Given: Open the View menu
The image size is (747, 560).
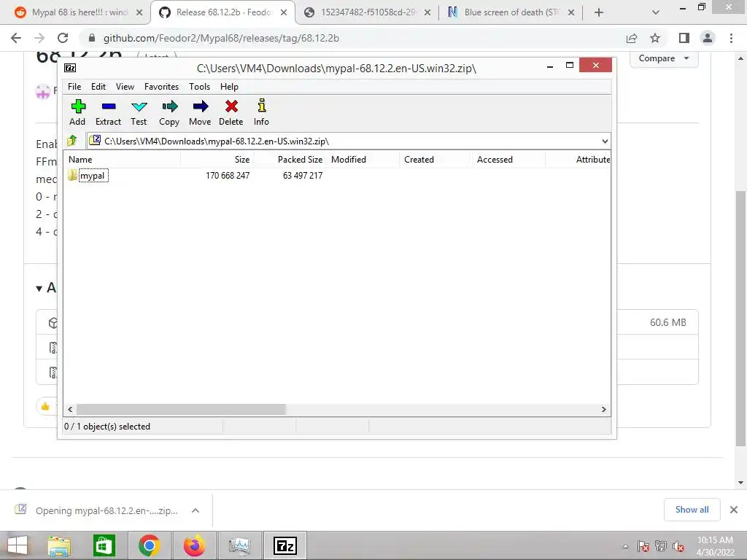Looking at the screenshot, I should click(125, 87).
